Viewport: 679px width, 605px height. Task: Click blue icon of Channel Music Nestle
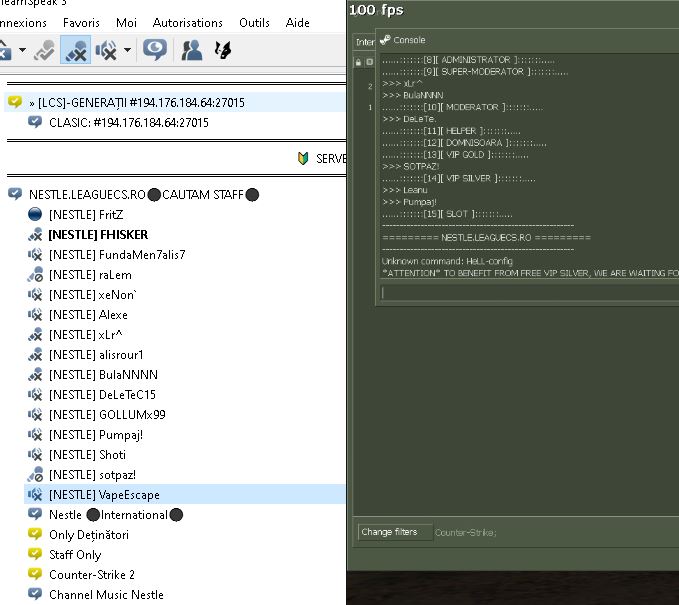click(x=35, y=594)
